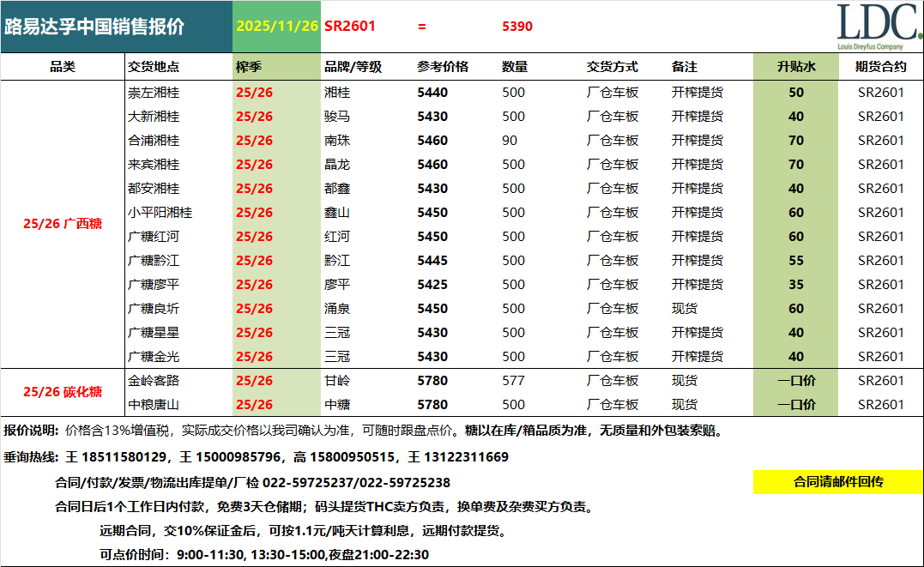This screenshot has height=567, width=924.
Task: Select the 现货 remark in the 广糖良圻 row
Action: pyautogui.click(x=685, y=309)
